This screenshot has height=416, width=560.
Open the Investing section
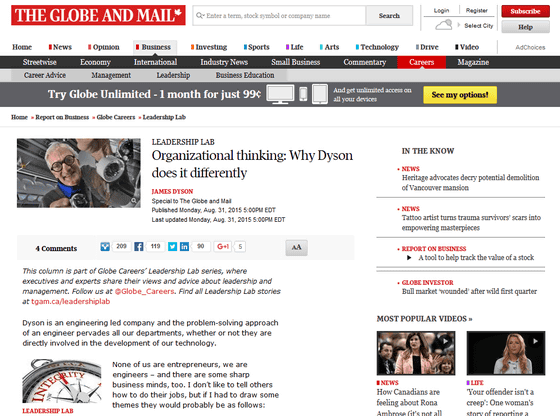coord(209,47)
